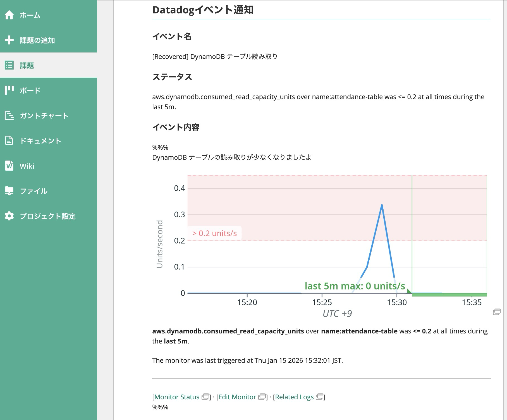Click the blue spike in the graph
This screenshot has width=507, height=420.
382,205
